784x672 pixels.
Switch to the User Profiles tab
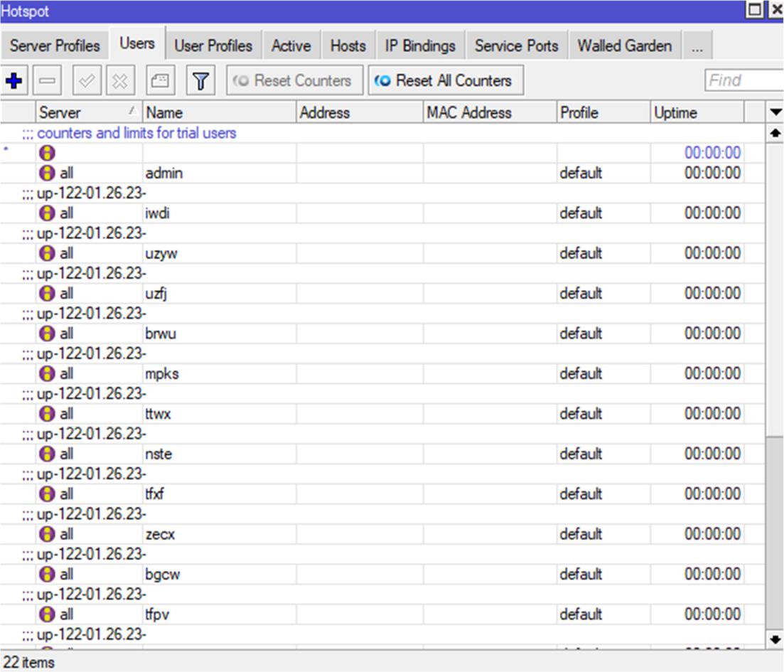[213, 46]
